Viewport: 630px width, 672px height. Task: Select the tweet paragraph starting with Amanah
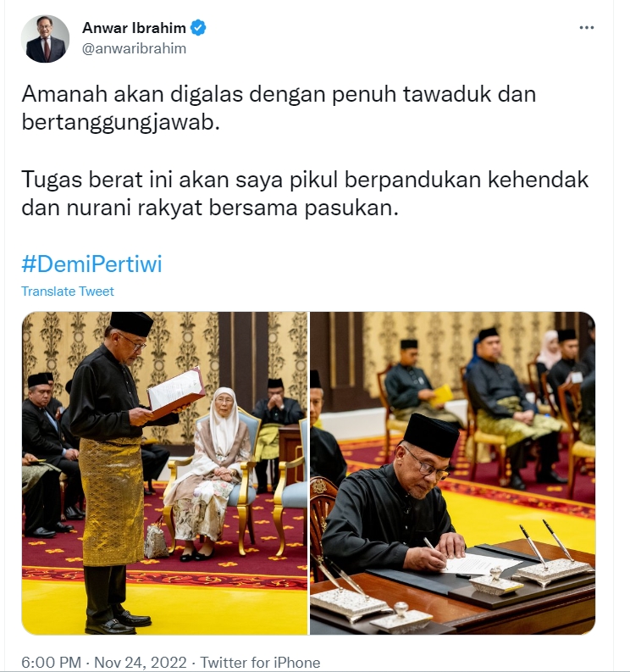279,108
